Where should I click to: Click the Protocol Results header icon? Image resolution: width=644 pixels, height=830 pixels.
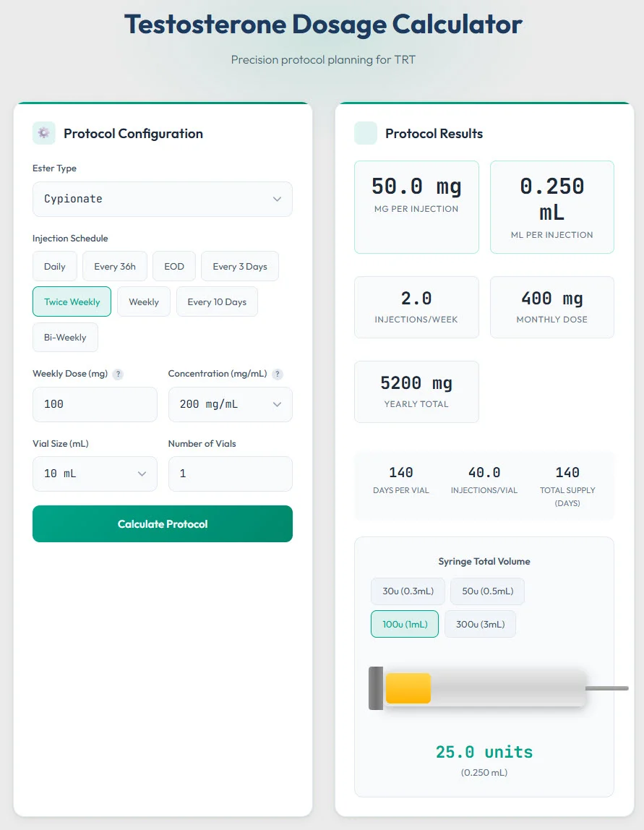365,133
